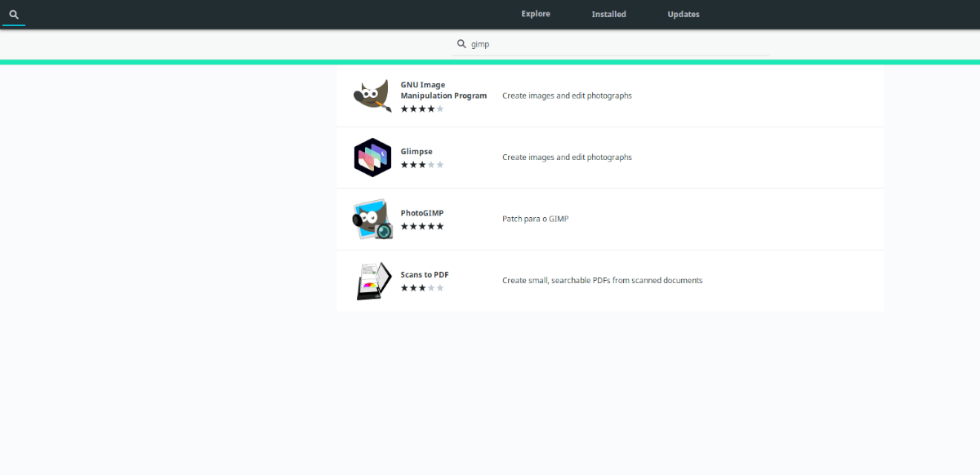This screenshot has height=475, width=980.
Task: Switch to the Explore tab
Action: click(x=535, y=14)
